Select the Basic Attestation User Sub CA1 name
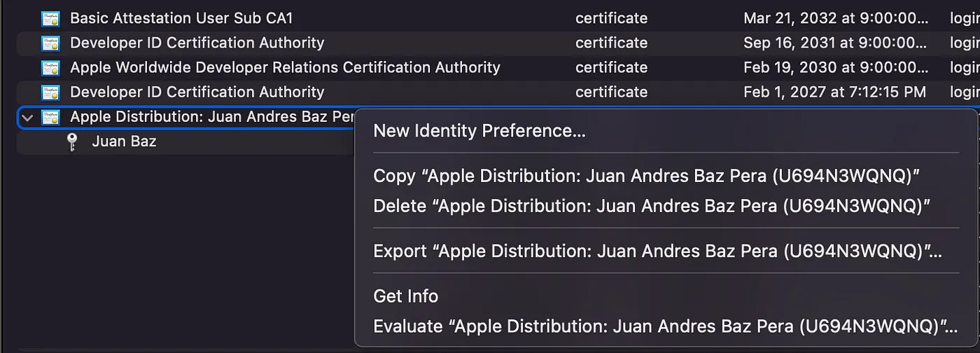980x353 pixels. pyautogui.click(x=181, y=18)
